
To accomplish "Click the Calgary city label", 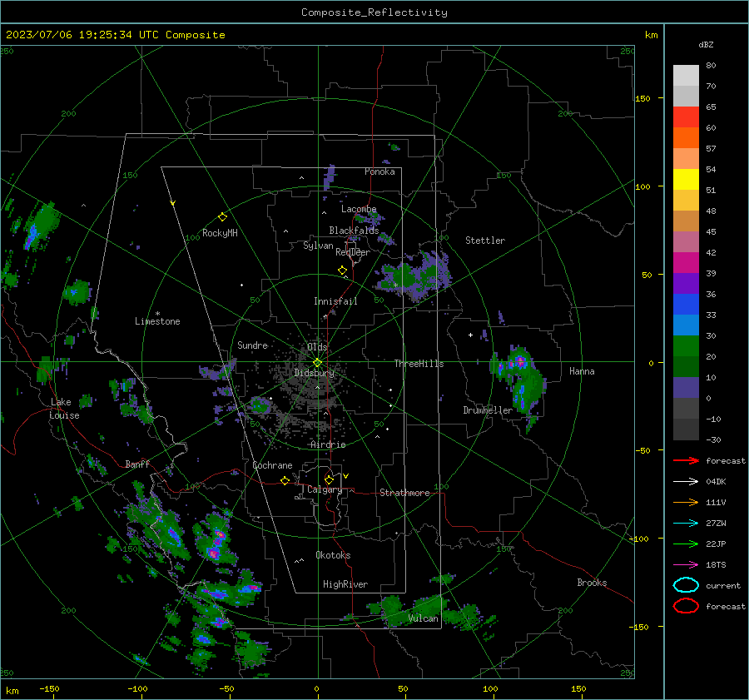I will [325, 489].
